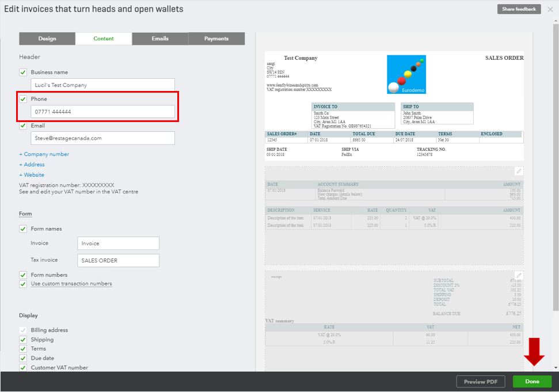
Task: Uncheck the Shipping display option
Action: 22,339
